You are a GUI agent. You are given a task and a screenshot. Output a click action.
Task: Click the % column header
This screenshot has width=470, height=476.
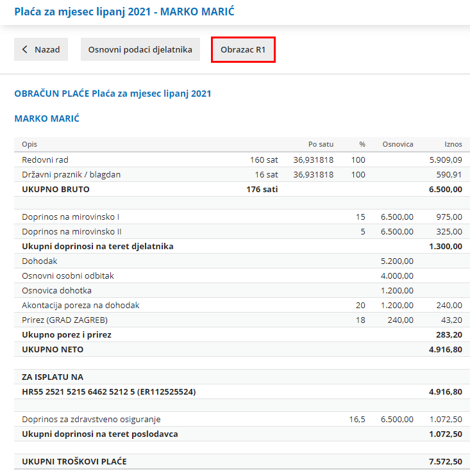tap(362, 144)
